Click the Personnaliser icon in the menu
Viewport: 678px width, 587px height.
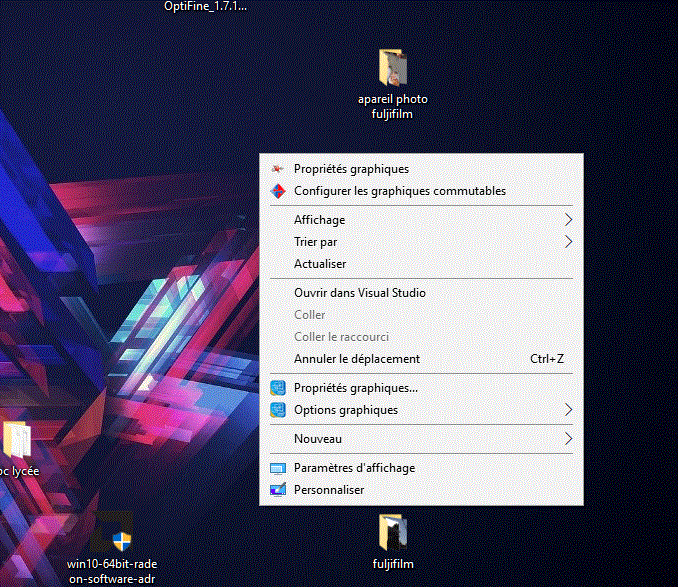[278, 490]
